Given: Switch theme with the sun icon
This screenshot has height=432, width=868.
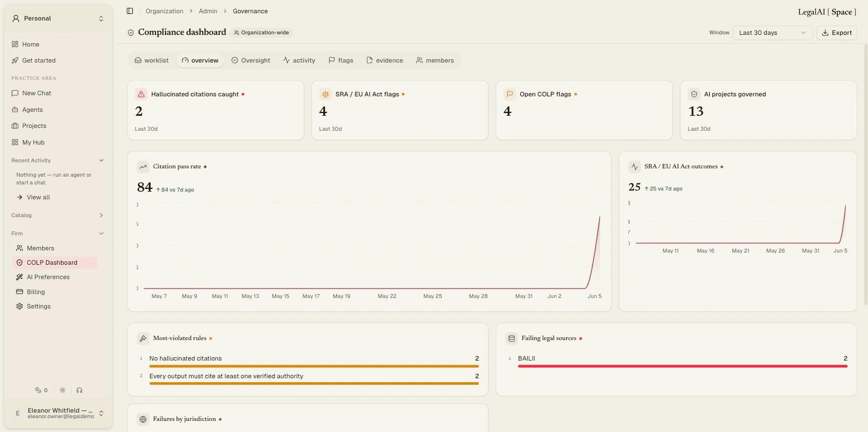Looking at the screenshot, I should coord(63,390).
